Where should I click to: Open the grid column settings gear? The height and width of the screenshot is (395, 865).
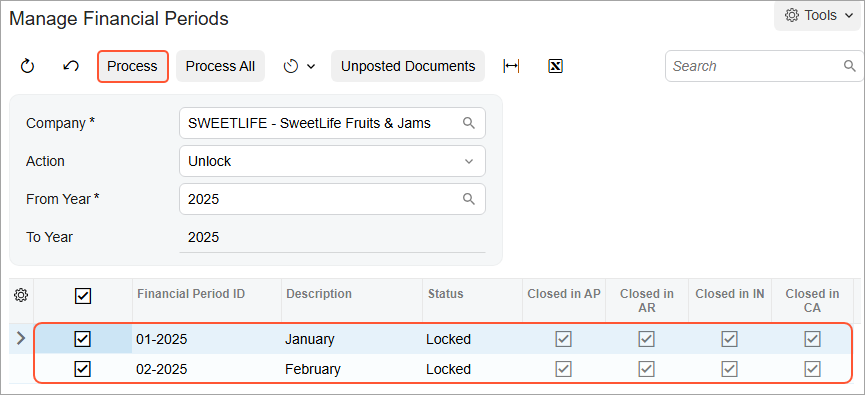(21, 295)
